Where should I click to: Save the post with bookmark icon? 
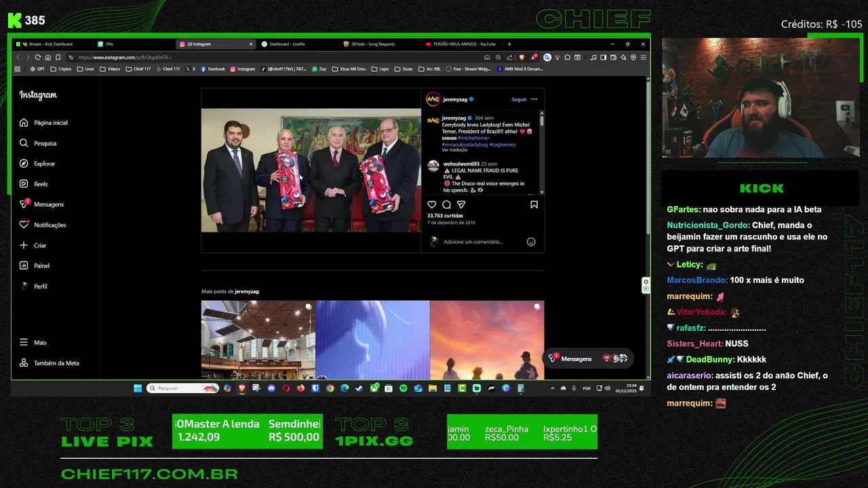[x=534, y=204]
